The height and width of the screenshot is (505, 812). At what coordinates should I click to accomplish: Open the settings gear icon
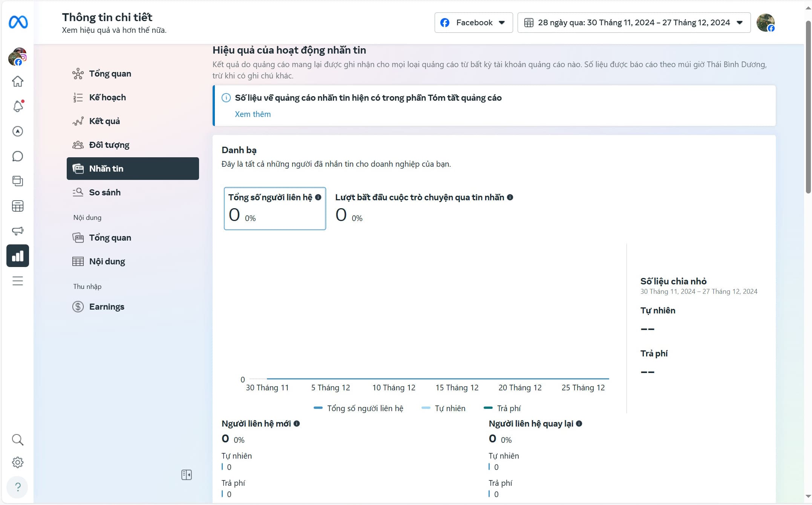[x=18, y=462]
